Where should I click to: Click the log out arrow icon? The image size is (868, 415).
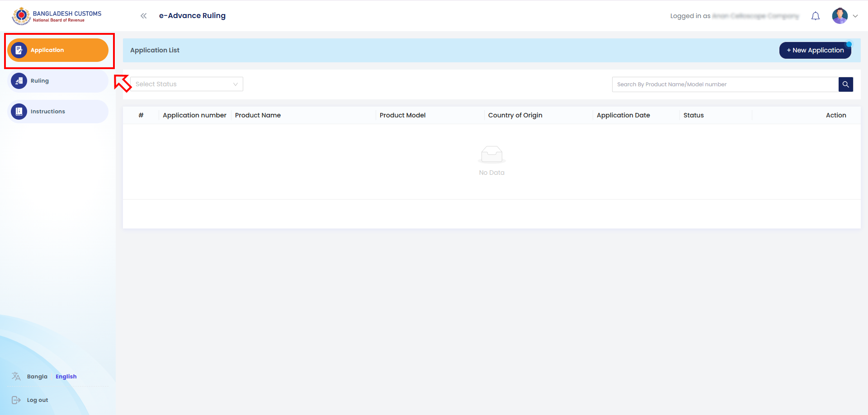click(16, 400)
